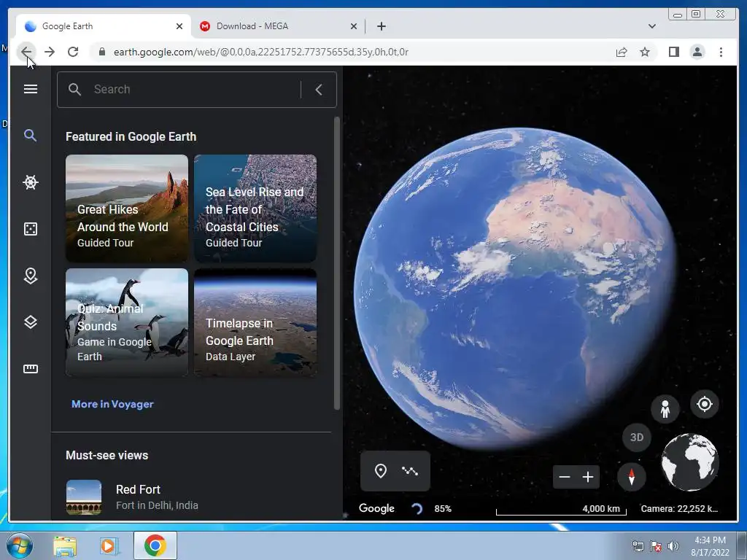Toggle Chrome side panel button

[x=673, y=52]
